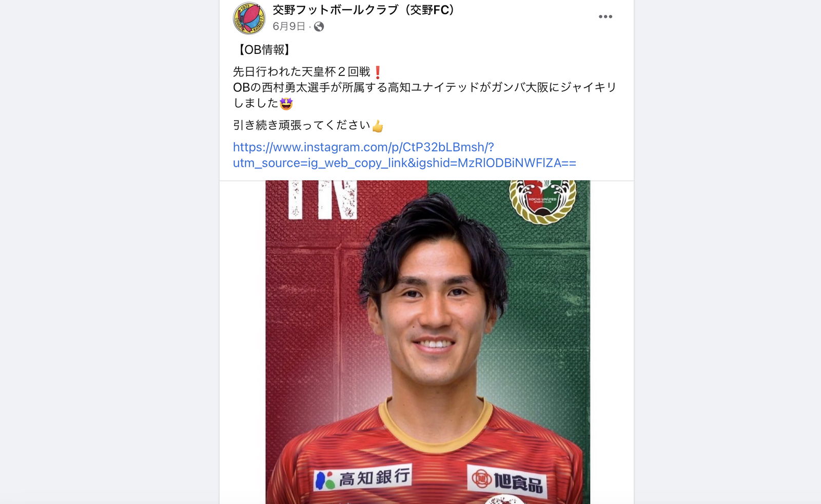Open the 交野FC profile picture
Image resolution: width=821 pixels, height=504 pixels.
pyautogui.click(x=249, y=18)
